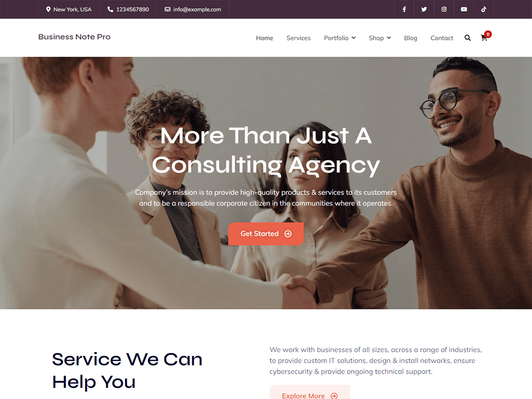
Task: Open the Facebook social icon
Action: (404, 9)
